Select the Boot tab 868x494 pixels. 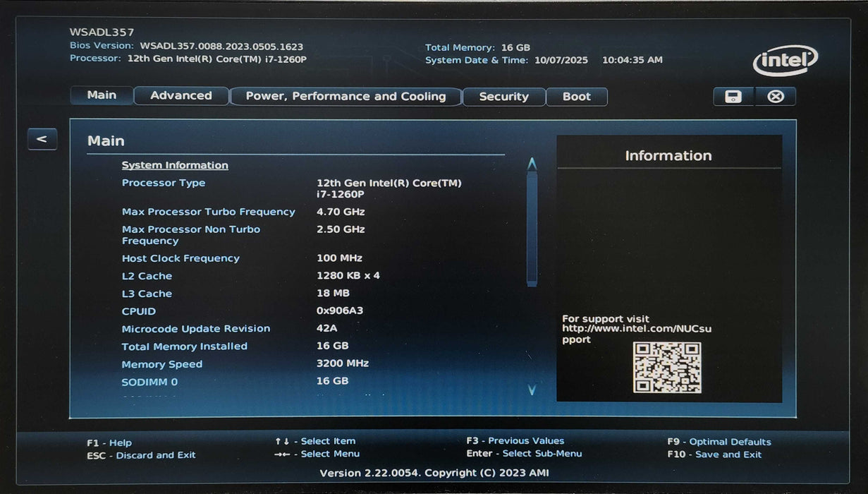pos(576,97)
